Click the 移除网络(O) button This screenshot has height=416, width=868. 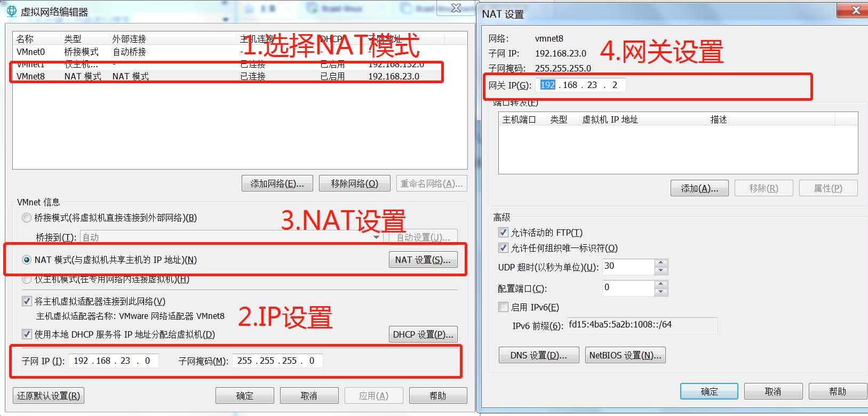click(x=354, y=183)
